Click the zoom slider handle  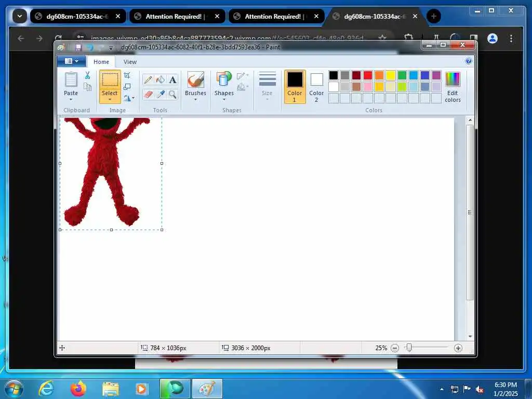[x=409, y=348]
